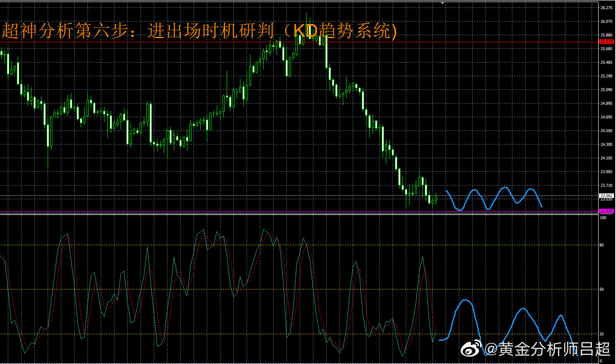Click the white 23.562 current price tag
The image size is (616, 364).
pyautogui.click(x=606, y=195)
